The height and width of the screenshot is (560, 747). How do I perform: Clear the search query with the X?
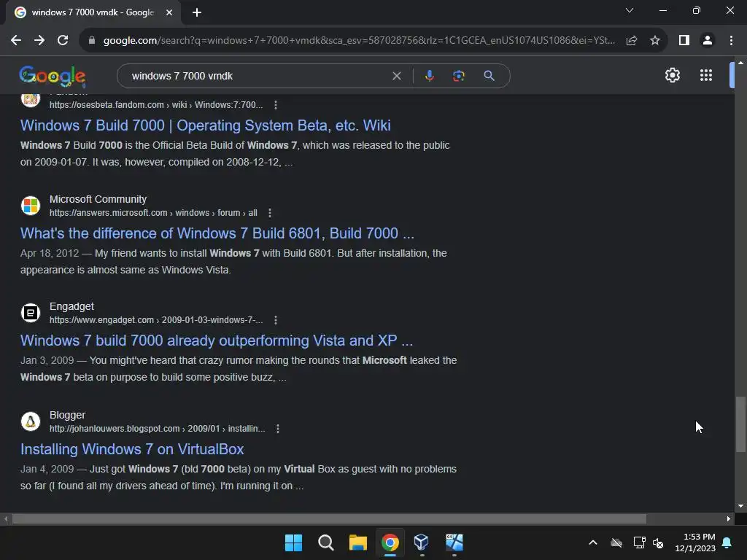[x=396, y=76]
